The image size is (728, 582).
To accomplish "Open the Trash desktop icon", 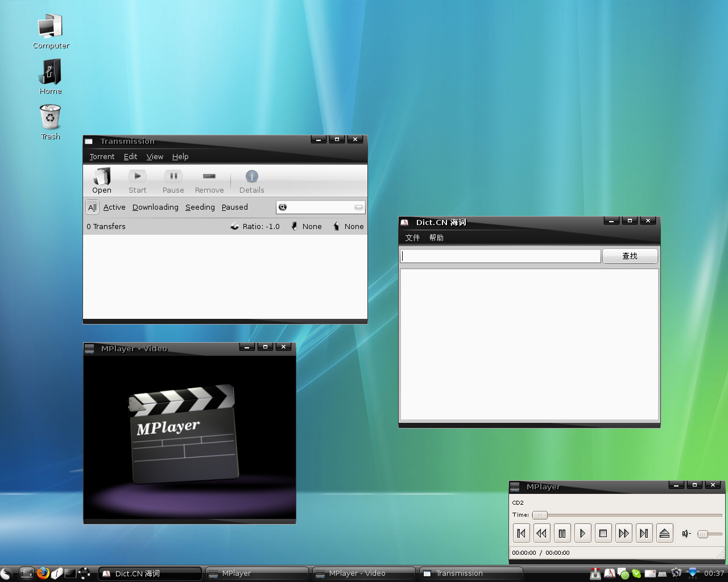I will (x=51, y=122).
